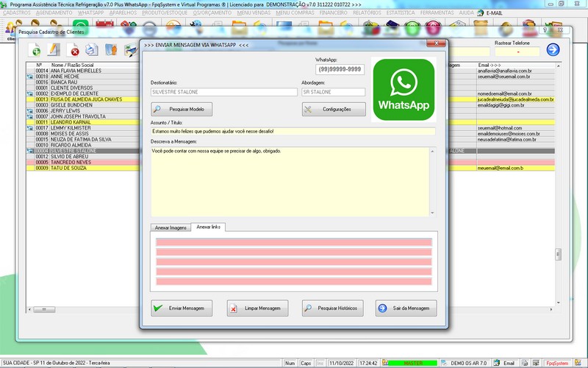Switch to the Anexar Imagens tab

[x=171, y=227]
